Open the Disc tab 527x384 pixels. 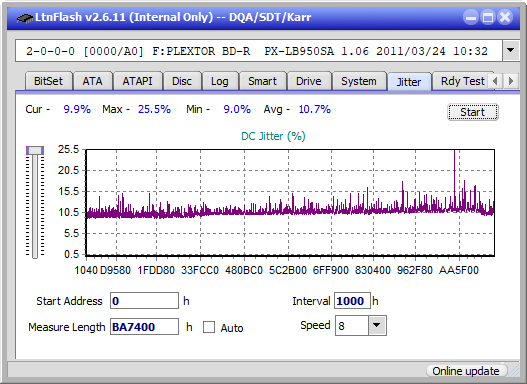click(x=182, y=81)
